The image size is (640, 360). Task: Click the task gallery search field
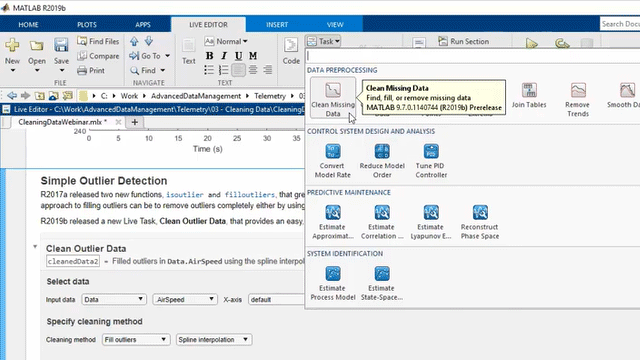pos(473,56)
